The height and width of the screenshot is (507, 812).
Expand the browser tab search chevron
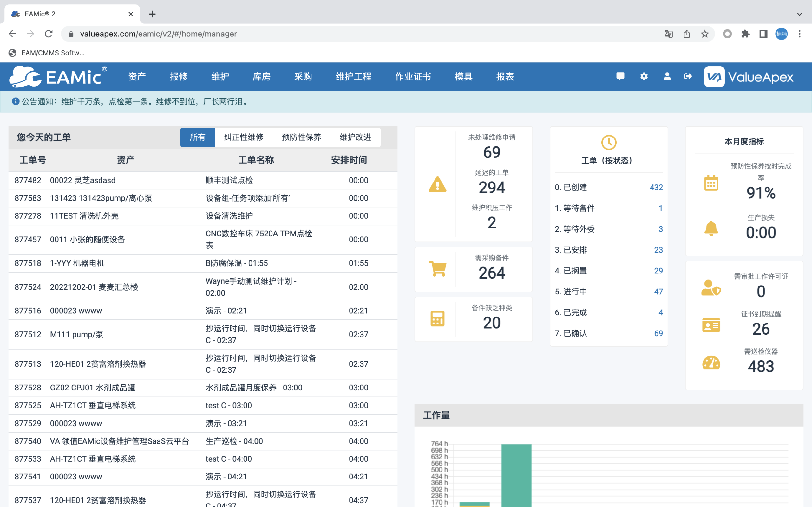(799, 14)
